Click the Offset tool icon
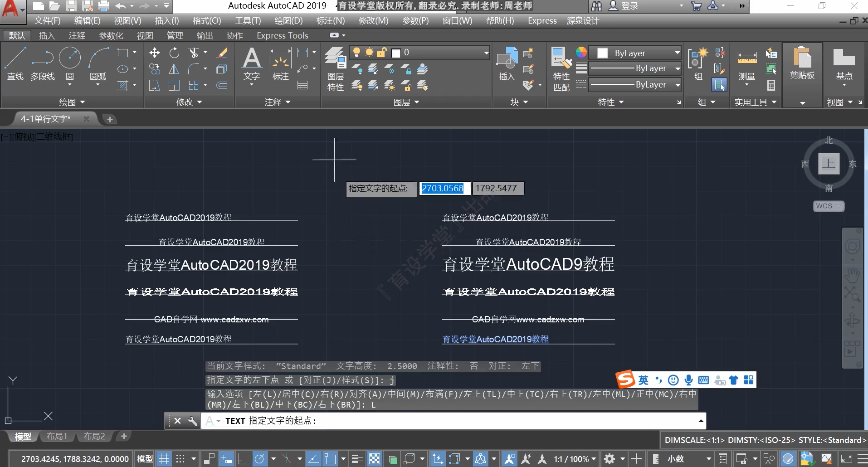The width and height of the screenshot is (868, 467). coord(222,85)
